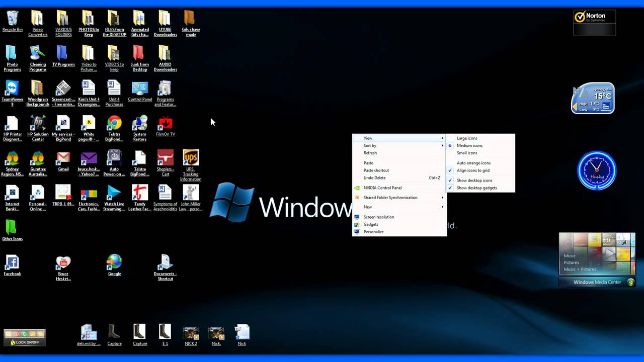Select the FilmOn TV desktop icon
The height and width of the screenshot is (362, 644).
pyautogui.click(x=165, y=126)
